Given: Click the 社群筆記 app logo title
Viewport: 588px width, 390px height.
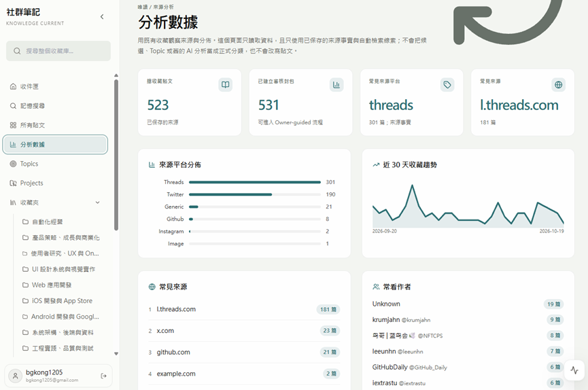Looking at the screenshot, I should point(23,12).
